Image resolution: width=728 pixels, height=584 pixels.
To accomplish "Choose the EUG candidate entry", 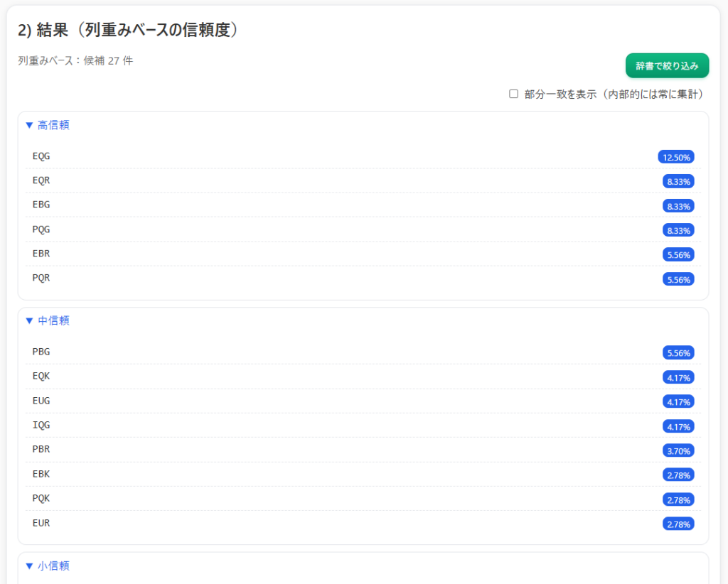I will pyautogui.click(x=41, y=401).
